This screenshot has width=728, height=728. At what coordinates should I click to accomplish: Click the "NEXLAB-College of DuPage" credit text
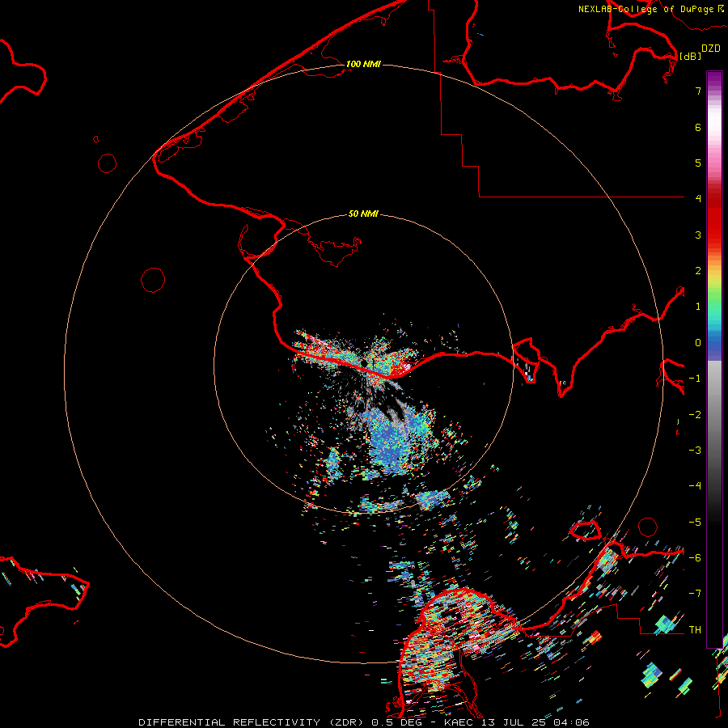[645, 9]
